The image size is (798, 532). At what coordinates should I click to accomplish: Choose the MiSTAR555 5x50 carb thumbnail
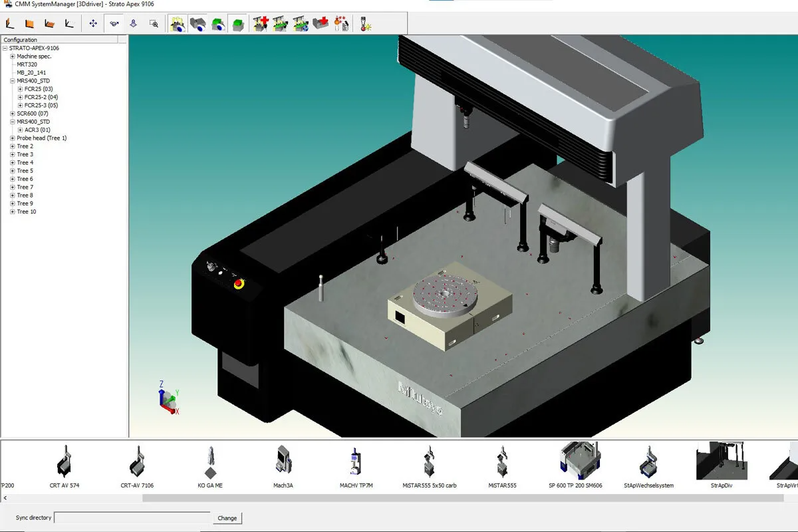(x=430, y=462)
